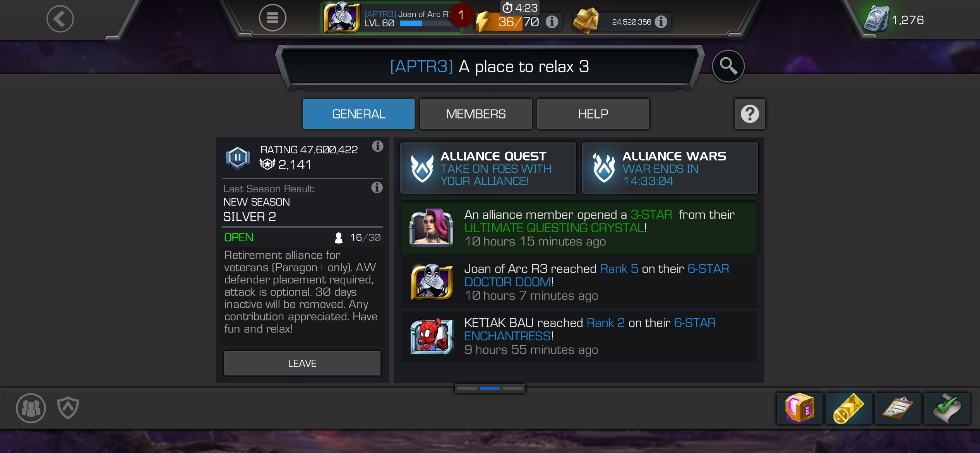Switch to the HELP tab
This screenshot has width=980, height=453.
coord(593,114)
